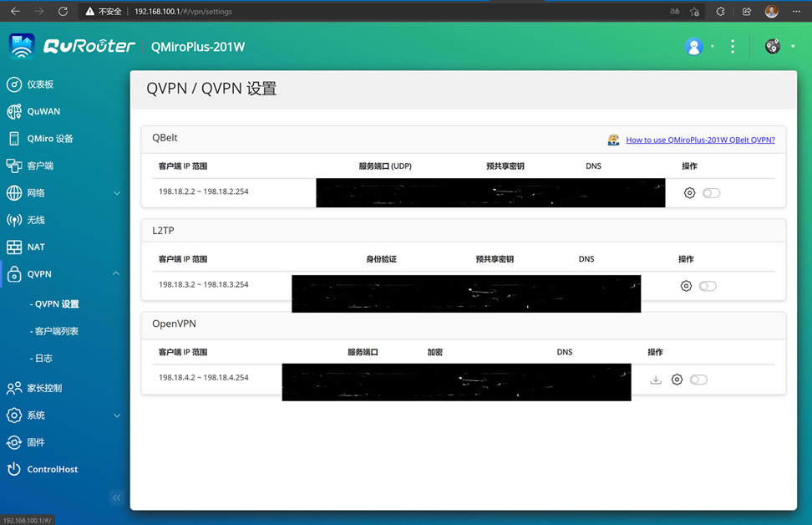The height and width of the screenshot is (525, 812).
Task: Click the NAT firewall icon
Action: [x=14, y=247]
